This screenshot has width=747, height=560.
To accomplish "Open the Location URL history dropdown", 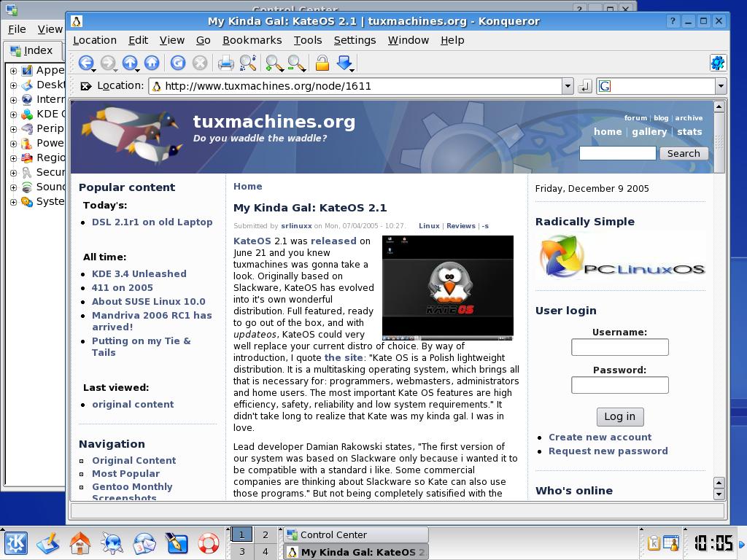I will pyautogui.click(x=568, y=86).
